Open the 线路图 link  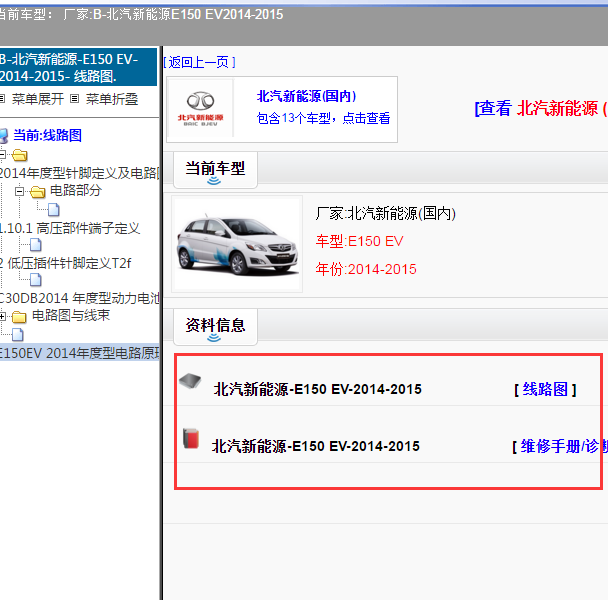click(545, 389)
